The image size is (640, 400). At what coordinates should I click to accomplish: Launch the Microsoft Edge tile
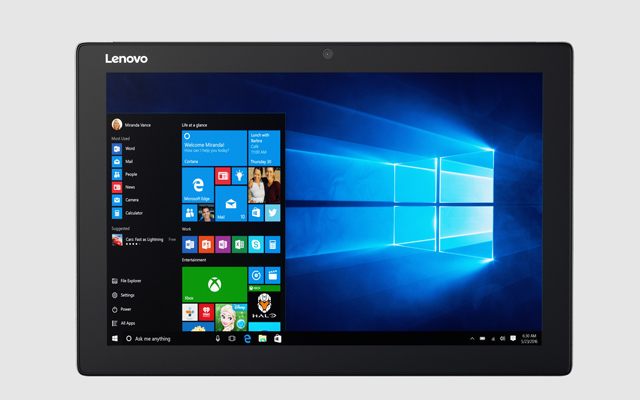point(198,185)
